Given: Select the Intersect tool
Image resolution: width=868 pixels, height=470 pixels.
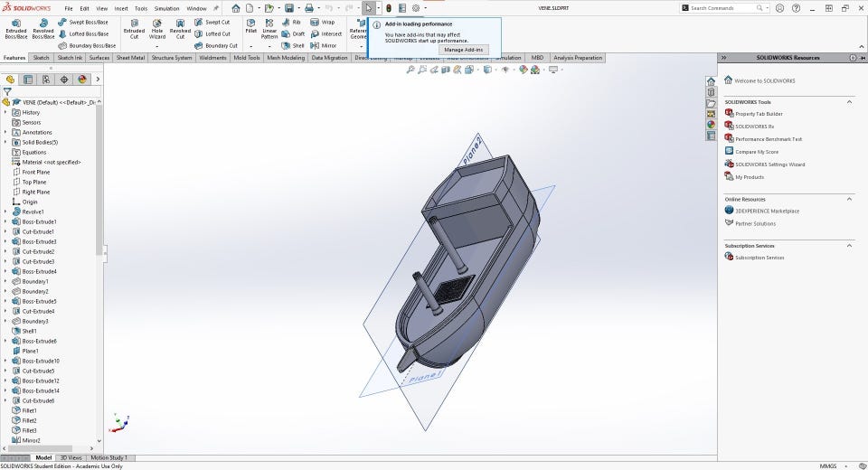Looking at the screenshot, I should [x=326, y=33].
